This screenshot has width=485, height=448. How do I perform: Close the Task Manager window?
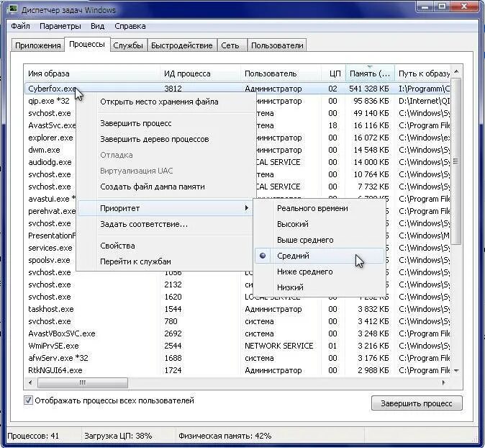464,6
